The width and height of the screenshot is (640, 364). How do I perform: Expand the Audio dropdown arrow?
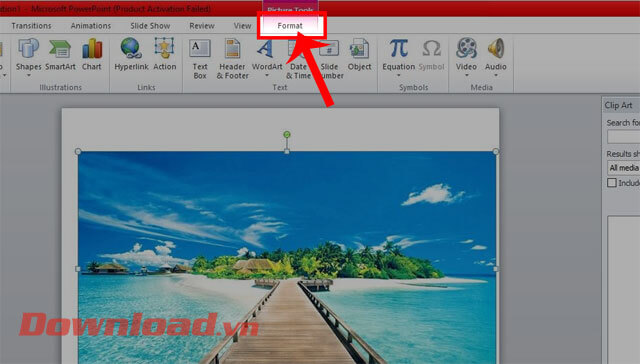tap(496, 75)
